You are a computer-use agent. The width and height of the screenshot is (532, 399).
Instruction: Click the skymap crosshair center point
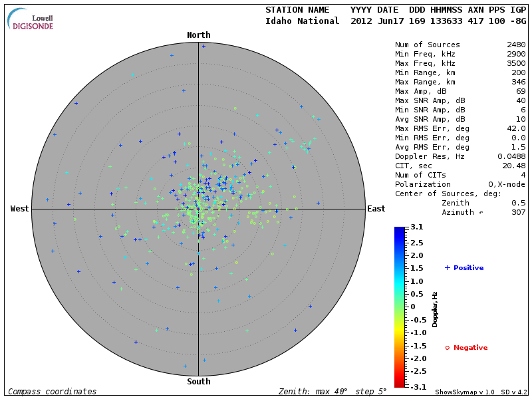199,209
